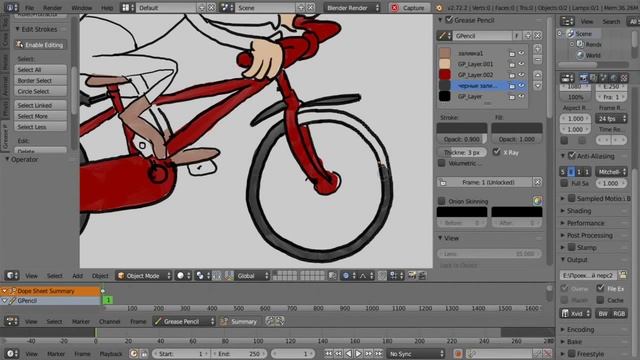The width and height of the screenshot is (640, 360).
Task: Lock the GP_Layer.001 layer
Action: (x=512, y=64)
